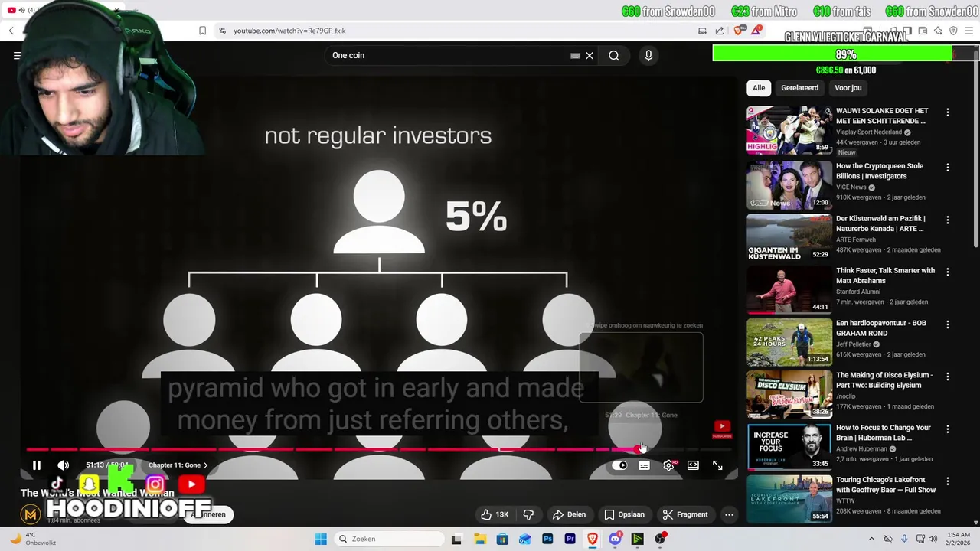This screenshot has width=980, height=551.
Task: Open 'Think Faster, Talk Smarter' video title
Action: pyautogui.click(x=885, y=275)
